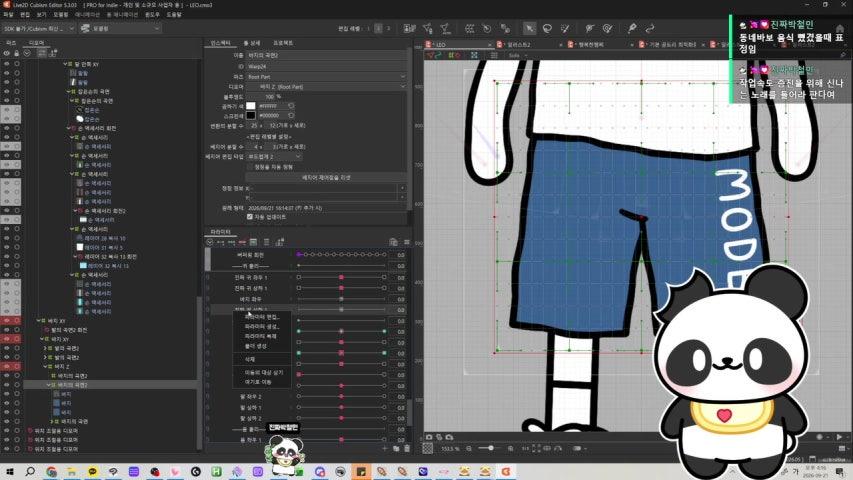Select edit level 3
This screenshot has width=853, height=480.
click(x=388, y=28)
